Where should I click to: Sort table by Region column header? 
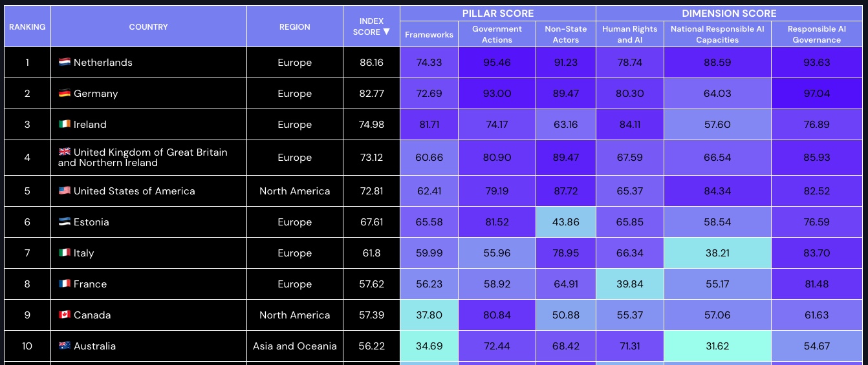(x=295, y=26)
